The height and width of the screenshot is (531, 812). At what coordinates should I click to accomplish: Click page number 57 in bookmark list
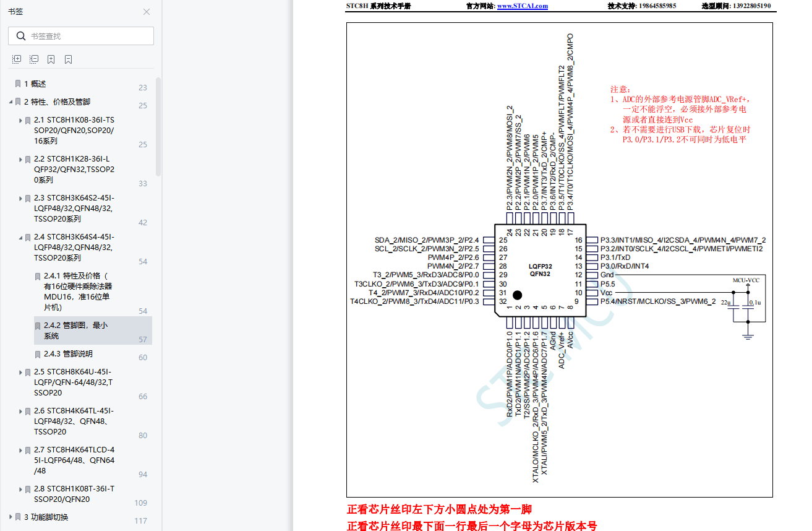(x=143, y=340)
